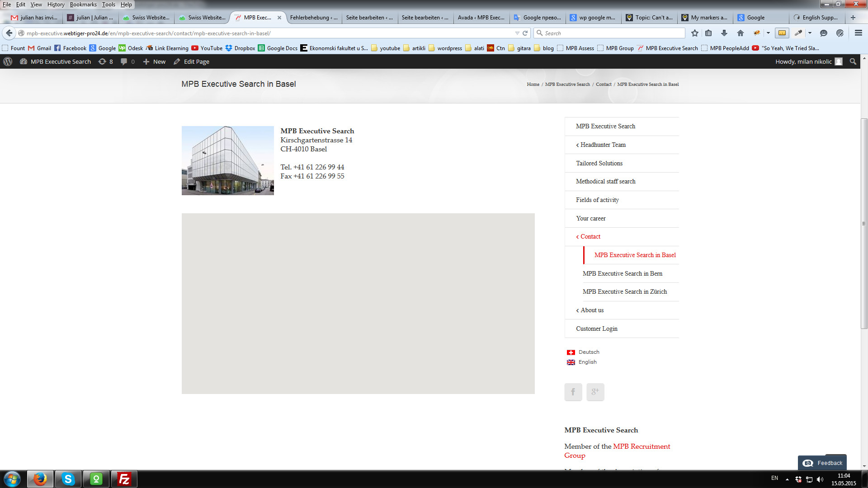Open the Firefox hamburger menu
868x488 pixels.
pyautogui.click(x=858, y=33)
